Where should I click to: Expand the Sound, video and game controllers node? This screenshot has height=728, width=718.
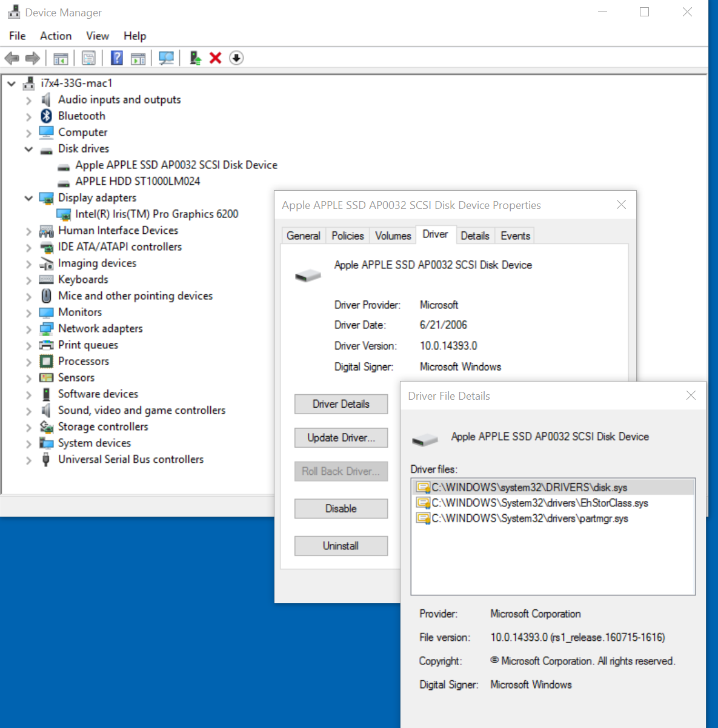[x=28, y=411]
